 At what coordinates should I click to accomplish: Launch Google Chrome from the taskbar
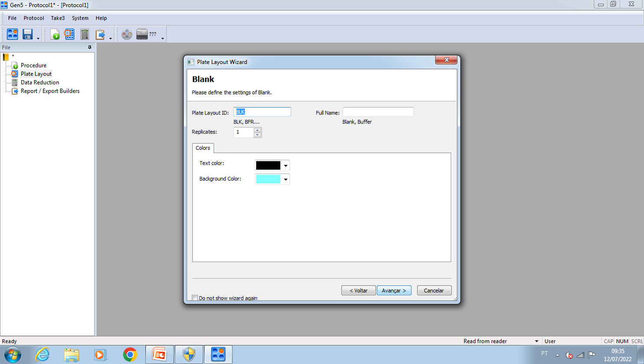pos(130,355)
